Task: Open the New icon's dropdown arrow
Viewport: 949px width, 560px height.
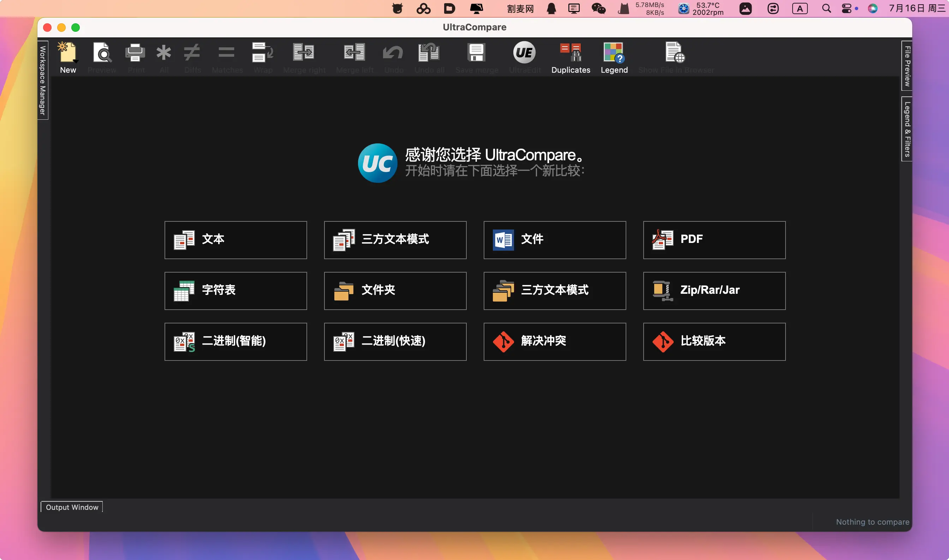Action: (x=76, y=61)
